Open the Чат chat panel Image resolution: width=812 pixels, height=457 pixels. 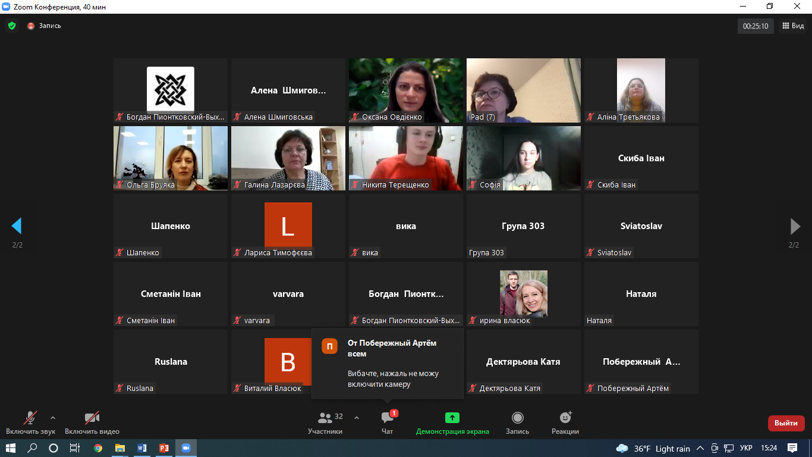(387, 422)
